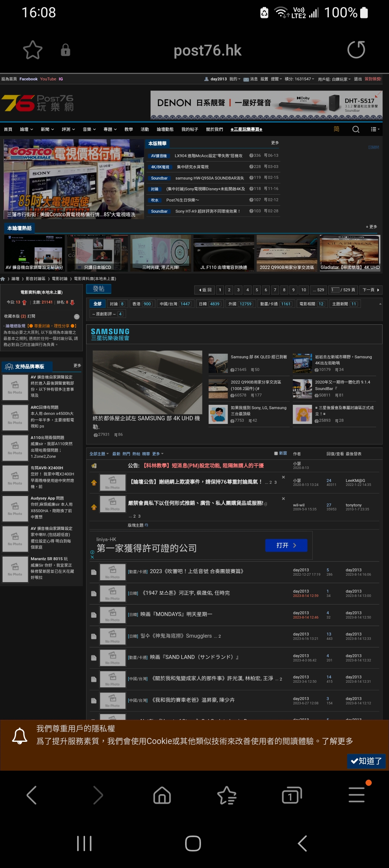
Task: Tap the padlock site security icon
Action: (66, 50)
